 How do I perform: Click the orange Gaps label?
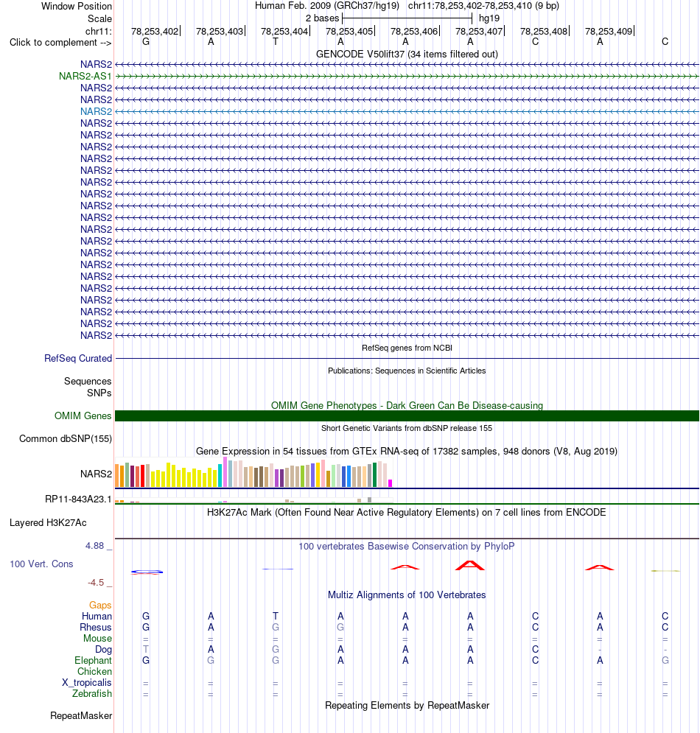100,606
